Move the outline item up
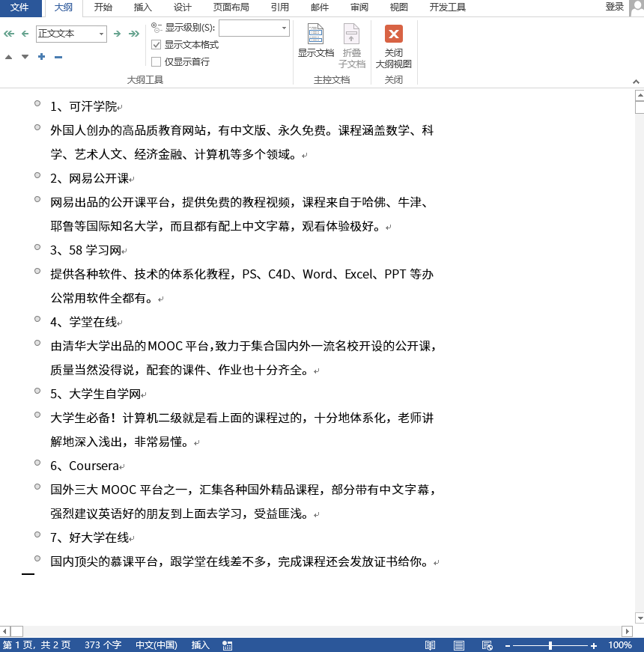The width and height of the screenshot is (644, 652). coord(8,57)
